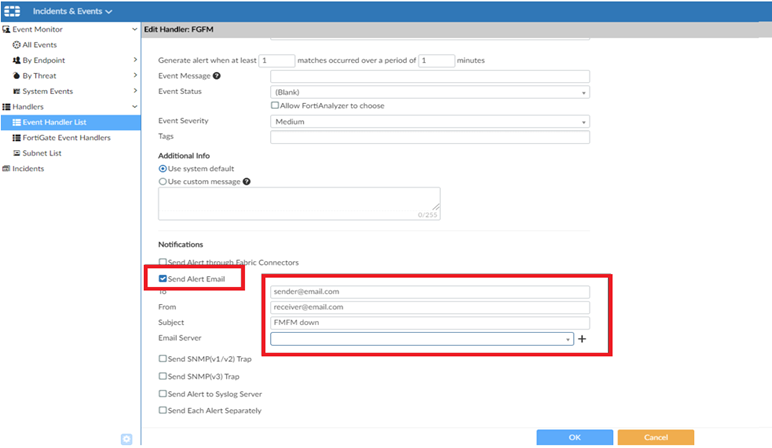Click the help icon beside Use custom message
The width and height of the screenshot is (772, 448).
(247, 182)
